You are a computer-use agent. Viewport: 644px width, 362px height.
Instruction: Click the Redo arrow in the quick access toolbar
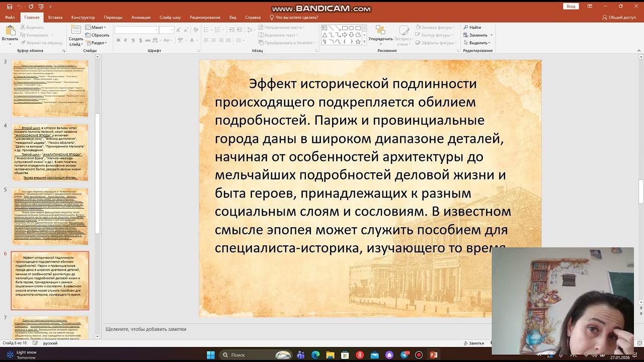pyautogui.click(x=31, y=7)
